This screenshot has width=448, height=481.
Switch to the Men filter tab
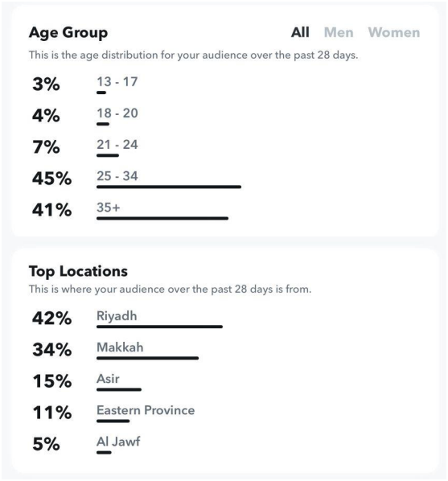click(x=339, y=32)
